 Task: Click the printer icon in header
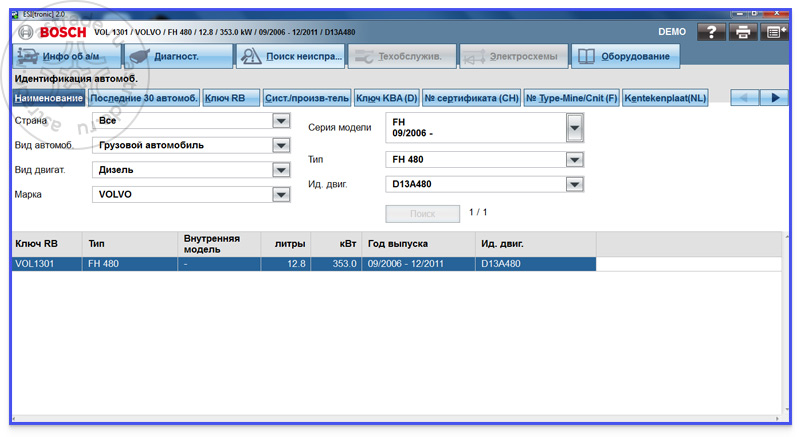coord(743,32)
